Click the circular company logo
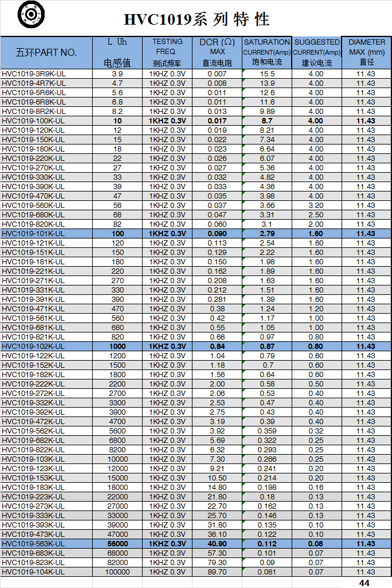The width and height of the screenshot is (392, 588). 31,15
